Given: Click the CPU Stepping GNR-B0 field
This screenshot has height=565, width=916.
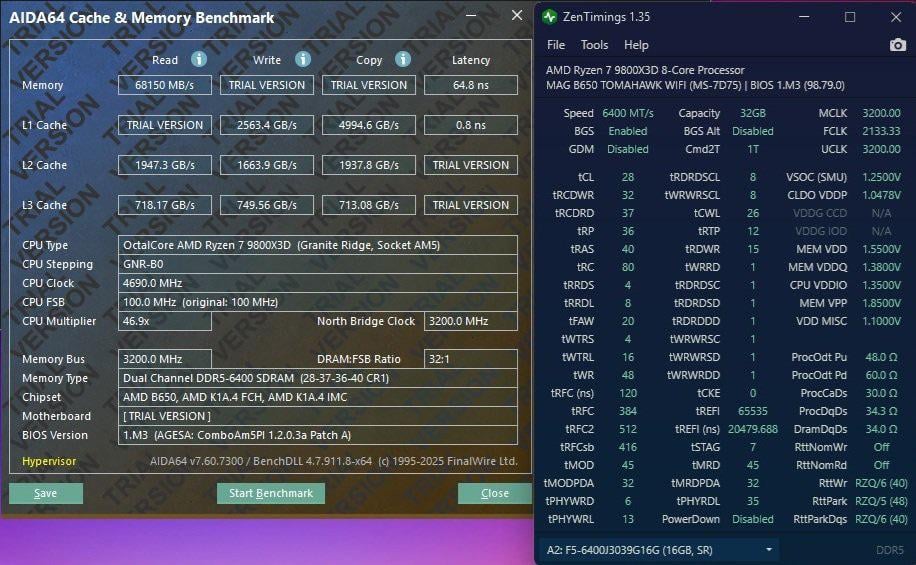Looking at the screenshot, I should (318, 264).
